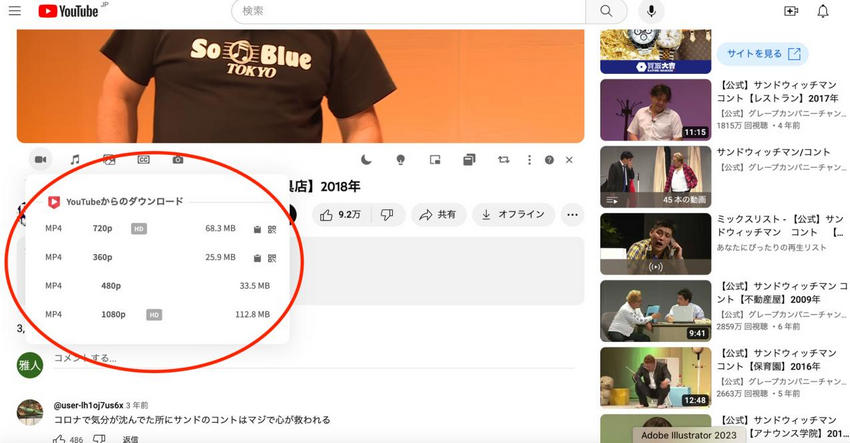
Task: Show QR code for the 720p row
Action: [x=272, y=229]
